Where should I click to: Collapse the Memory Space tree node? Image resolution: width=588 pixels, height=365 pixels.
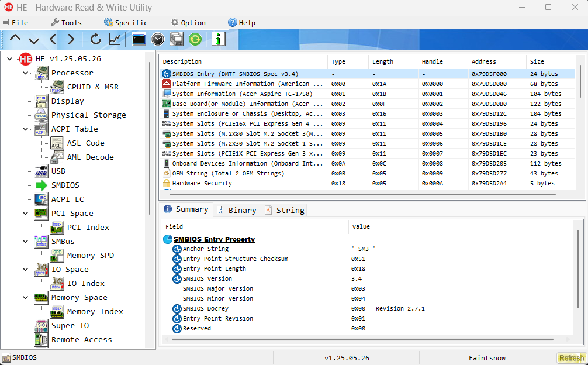click(x=25, y=298)
